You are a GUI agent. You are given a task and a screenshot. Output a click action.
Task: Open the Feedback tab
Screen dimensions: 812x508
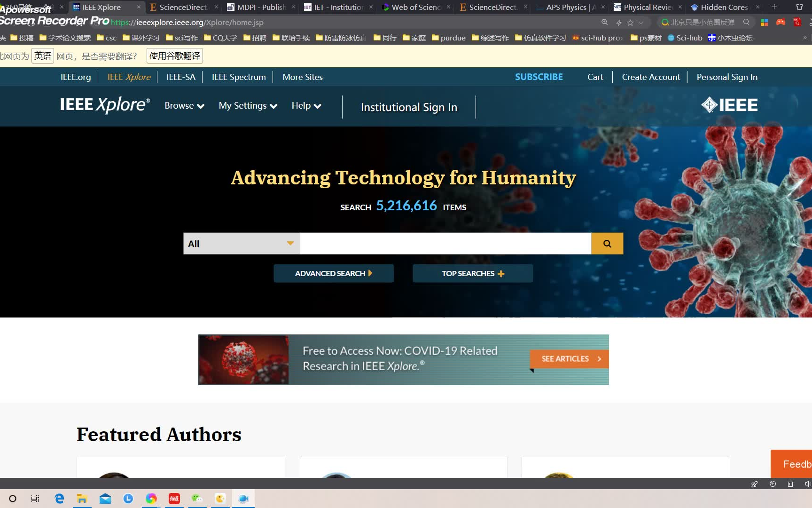point(792,464)
